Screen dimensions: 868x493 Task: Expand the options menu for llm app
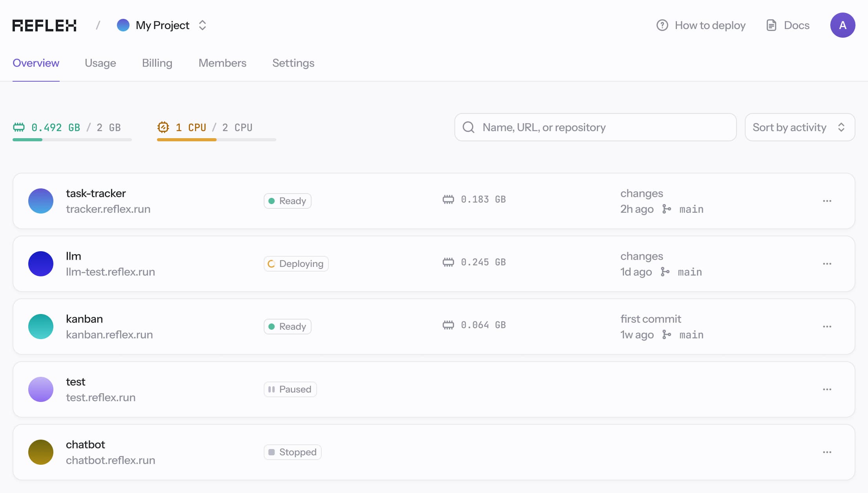tap(827, 263)
